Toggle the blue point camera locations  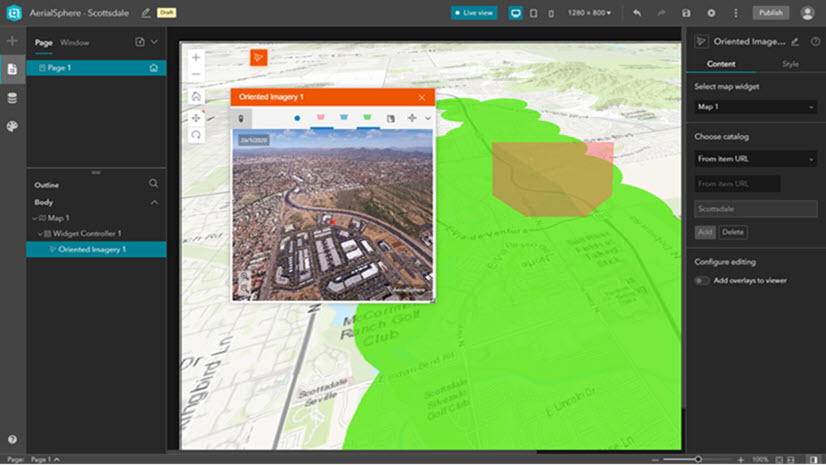[297, 118]
